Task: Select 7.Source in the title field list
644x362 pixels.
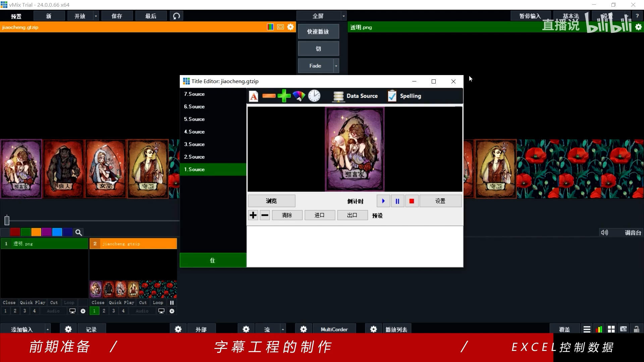Action: 194,94
